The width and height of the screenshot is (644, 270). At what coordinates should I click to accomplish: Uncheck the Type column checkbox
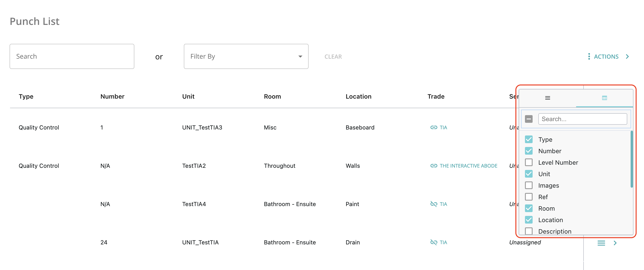click(x=529, y=139)
